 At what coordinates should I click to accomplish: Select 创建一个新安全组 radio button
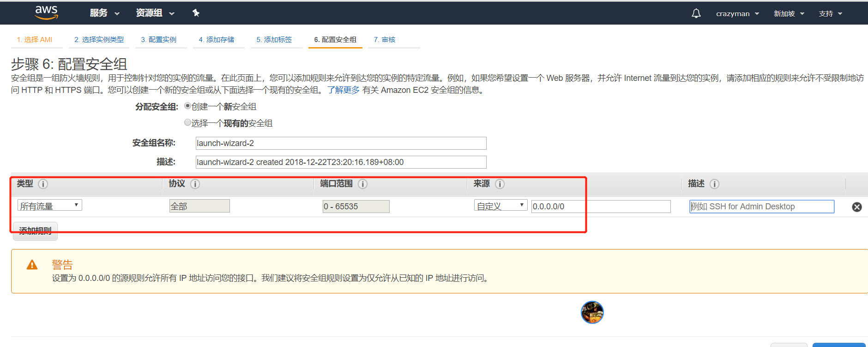coord(187,106)
